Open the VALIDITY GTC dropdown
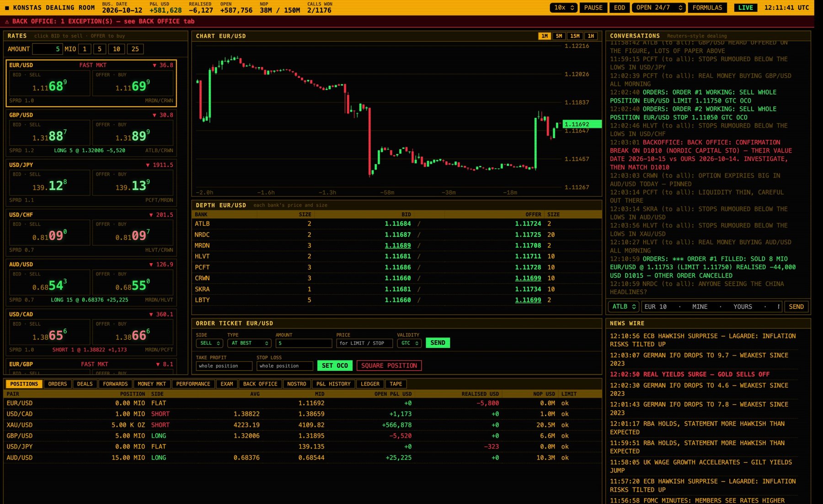 (x=409, y=343)
